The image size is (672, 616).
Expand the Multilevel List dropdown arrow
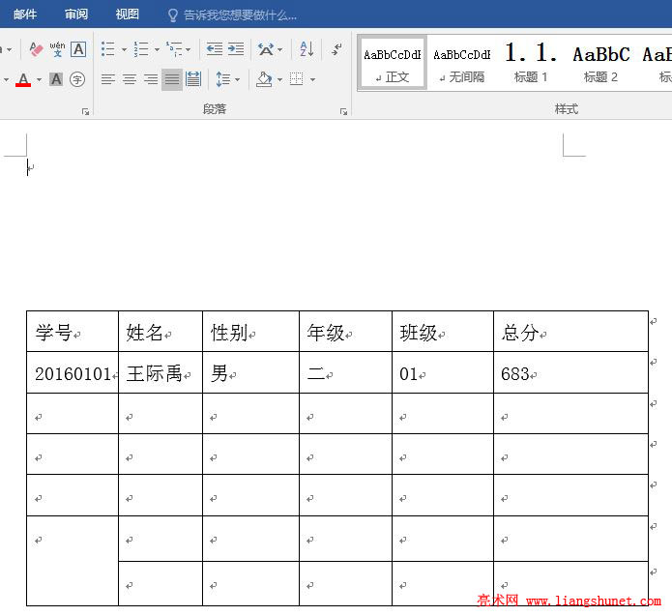[189, 49]
